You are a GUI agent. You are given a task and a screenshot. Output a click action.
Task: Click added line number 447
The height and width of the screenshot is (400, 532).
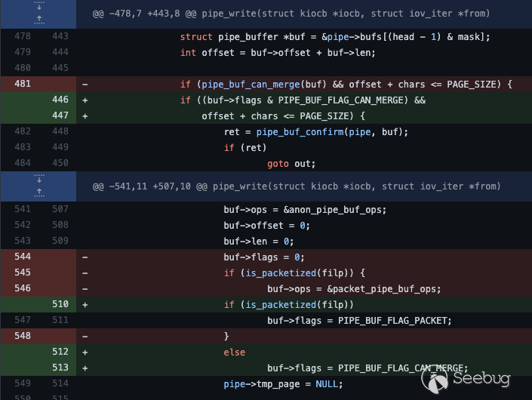(60, 116)
